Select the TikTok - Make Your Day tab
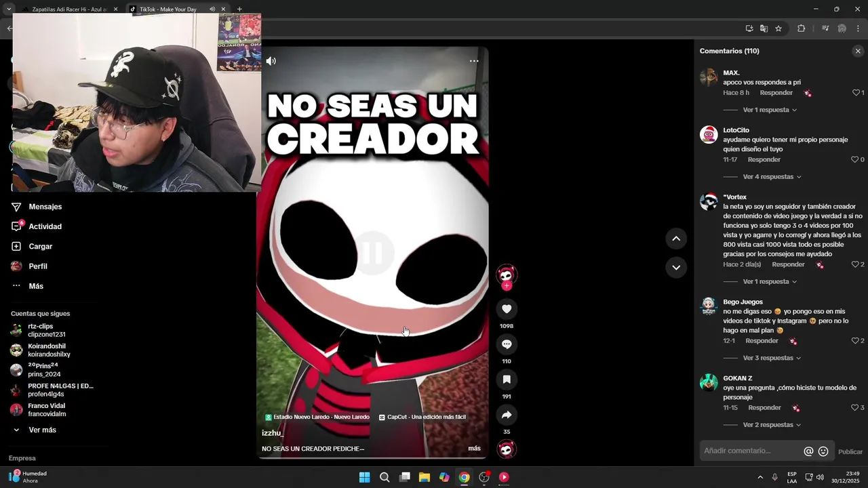 tap(168, 9)
